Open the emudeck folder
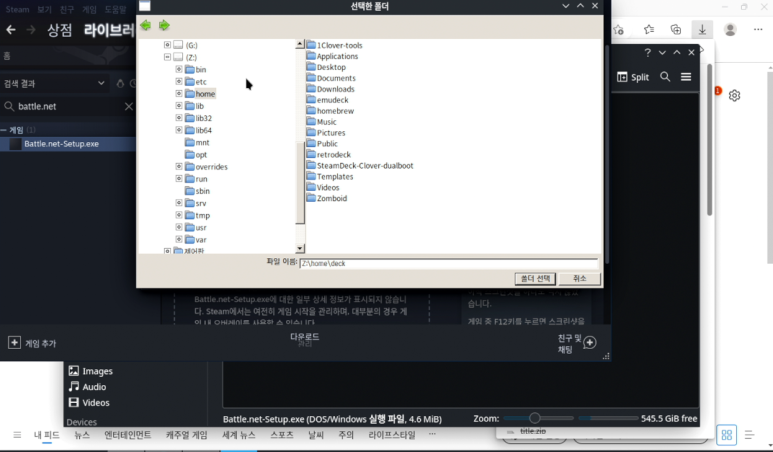The image size is (773, 452). 327,100
